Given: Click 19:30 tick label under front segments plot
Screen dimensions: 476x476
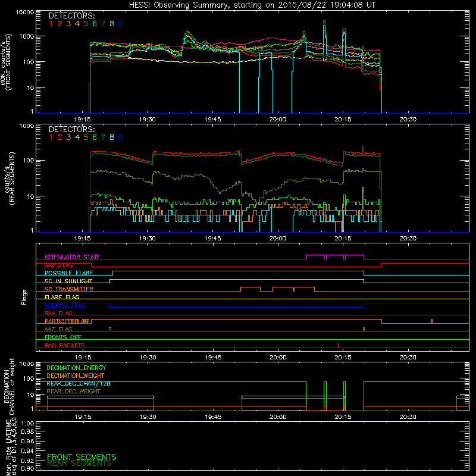Looking at the screenshot, I should (x=147, y=120).
